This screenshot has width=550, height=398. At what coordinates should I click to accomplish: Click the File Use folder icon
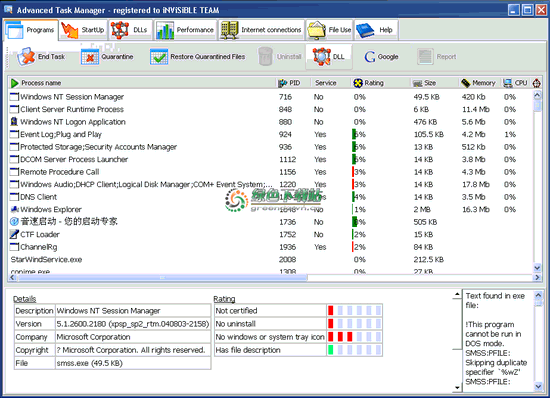[316, 31]
